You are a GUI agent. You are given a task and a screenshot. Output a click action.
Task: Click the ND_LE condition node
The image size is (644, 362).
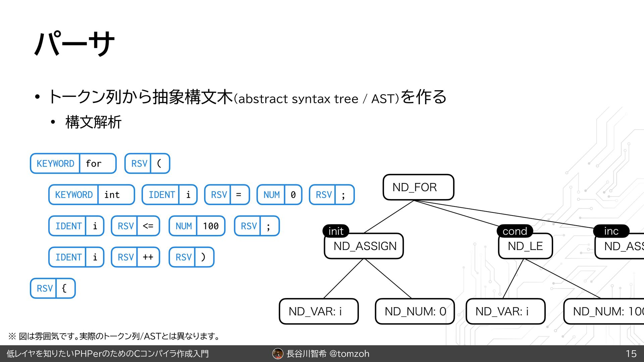point(525,246)
